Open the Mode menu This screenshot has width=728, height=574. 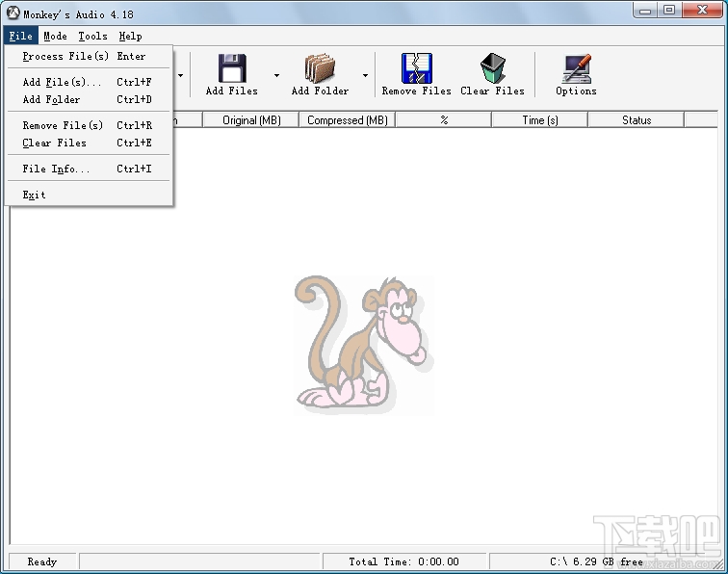point(55,36)
